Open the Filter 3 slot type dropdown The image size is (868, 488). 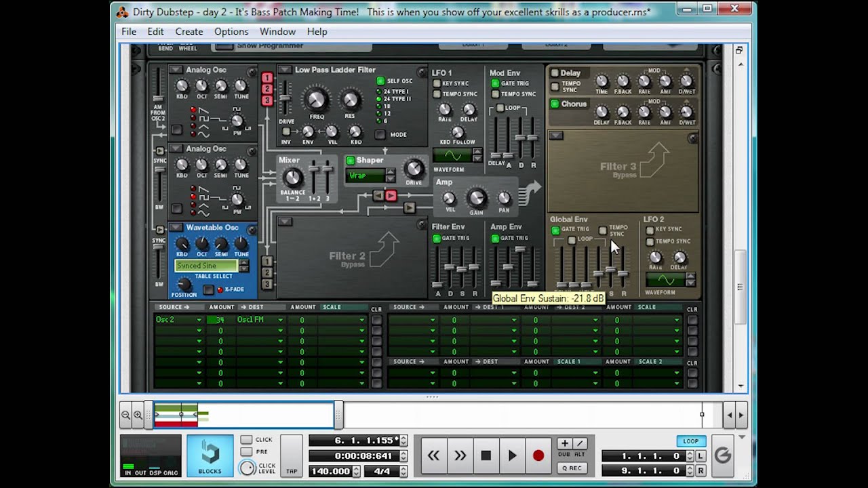coord(555,136)
